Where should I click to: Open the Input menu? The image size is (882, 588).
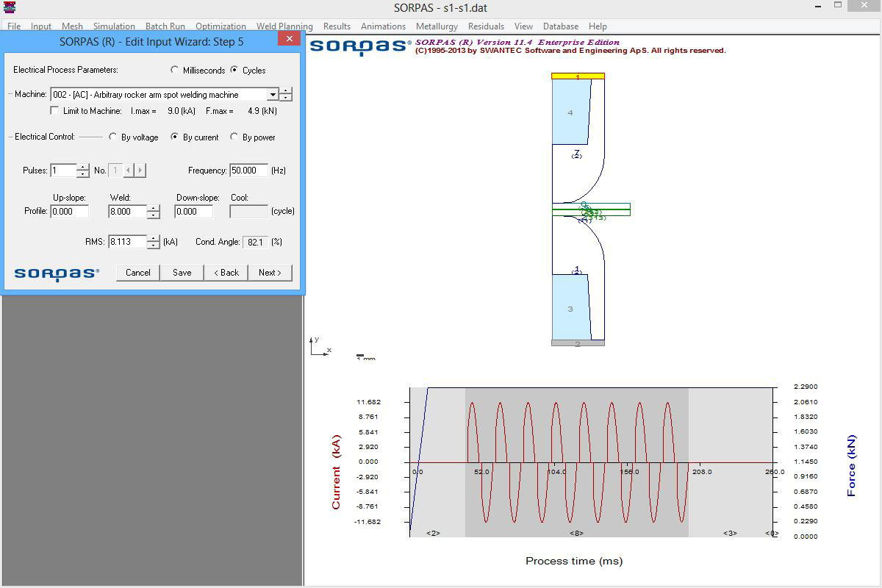pyautogui.click(x=41, y=26)
